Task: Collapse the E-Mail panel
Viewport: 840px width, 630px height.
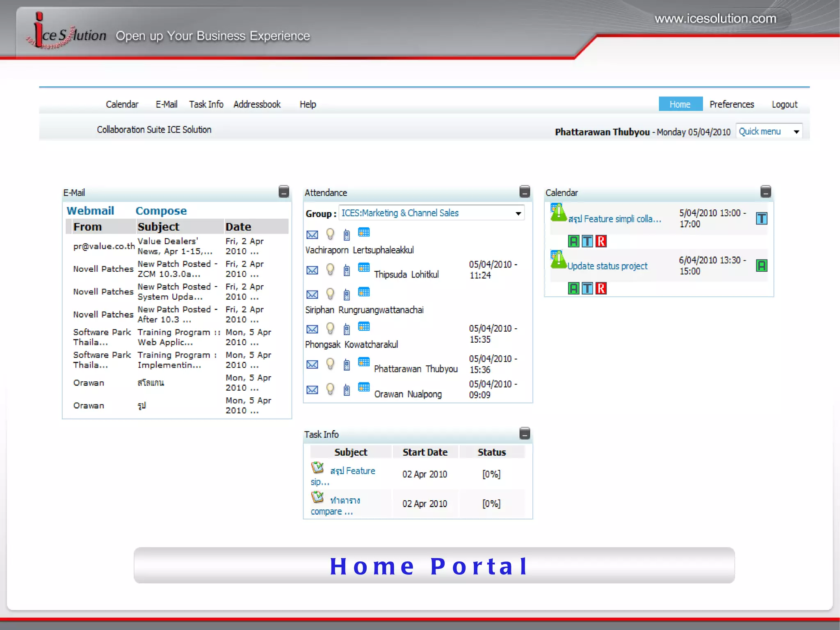Action: 284,192
